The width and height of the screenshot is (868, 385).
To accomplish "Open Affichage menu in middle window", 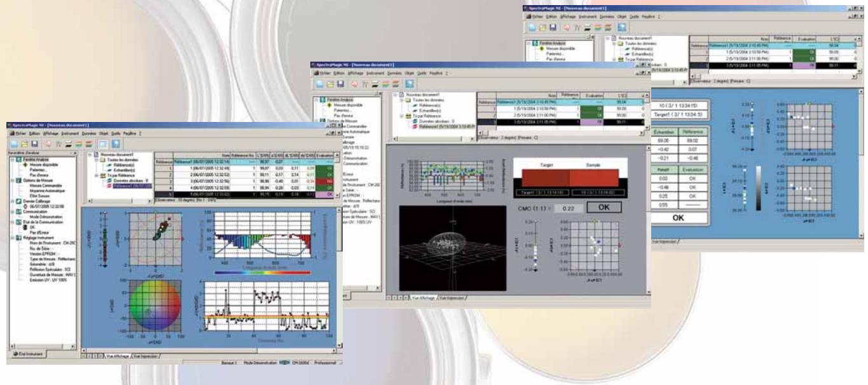I will pos(355,73).
